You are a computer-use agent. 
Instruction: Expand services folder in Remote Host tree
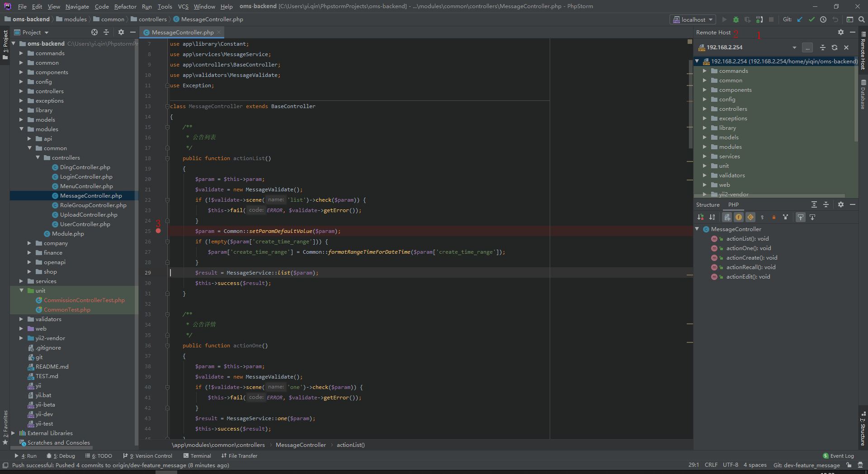pyautogui.click(x=704, y=156)
